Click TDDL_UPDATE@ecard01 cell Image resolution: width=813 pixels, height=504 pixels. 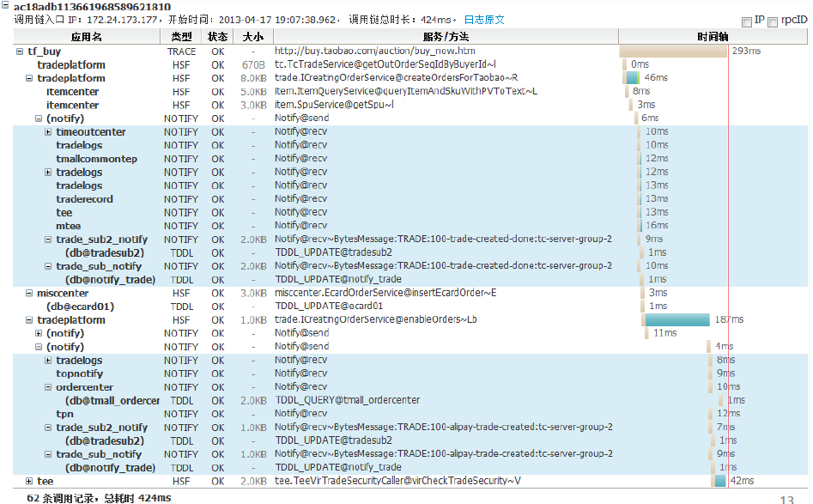(329, 306)
